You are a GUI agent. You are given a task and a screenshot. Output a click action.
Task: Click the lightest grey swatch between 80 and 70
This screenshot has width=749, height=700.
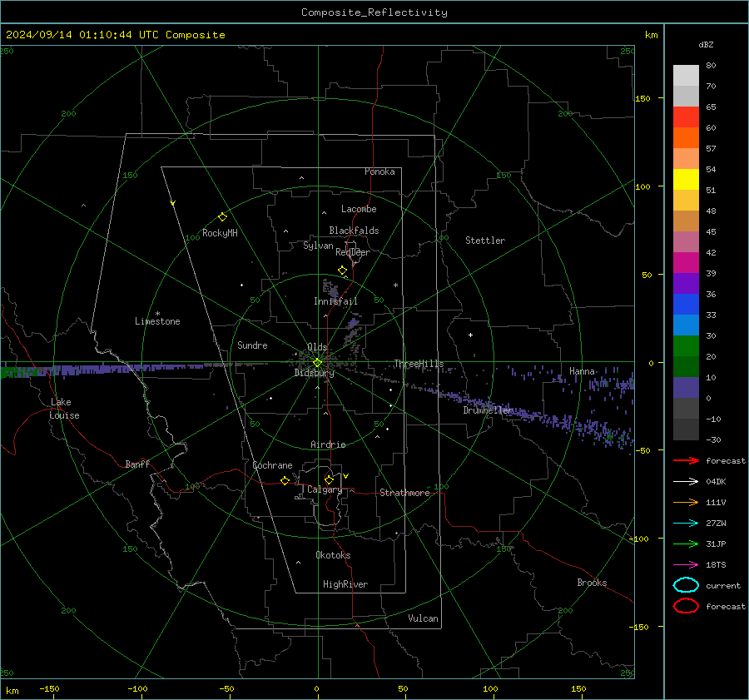[x=686, y=76]
